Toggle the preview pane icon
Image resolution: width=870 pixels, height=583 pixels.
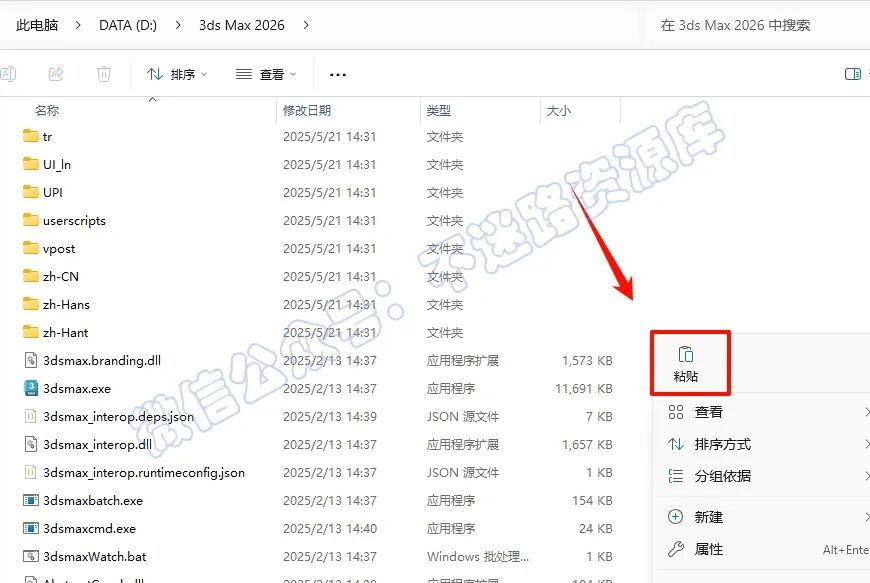pyautogui.click(x=853, y=74)
